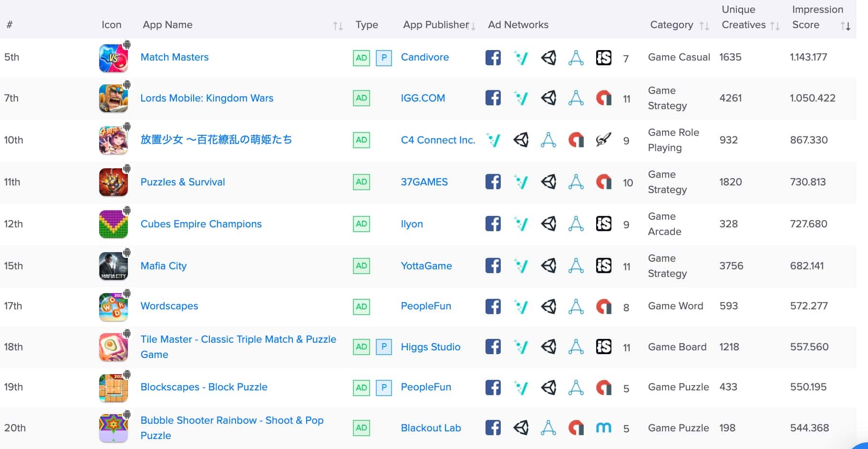Open PeopleFun publisher link in Wordscapes row
Screen dimensions: 868x449
pos(426,306)
